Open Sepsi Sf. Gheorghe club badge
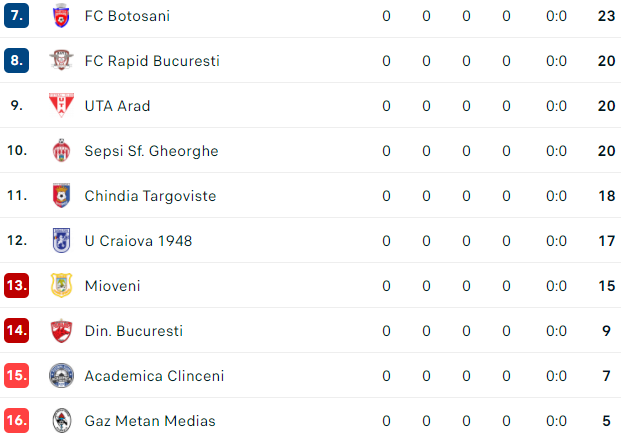This screenshot has width=621, height=437. (x=61, y=150)
